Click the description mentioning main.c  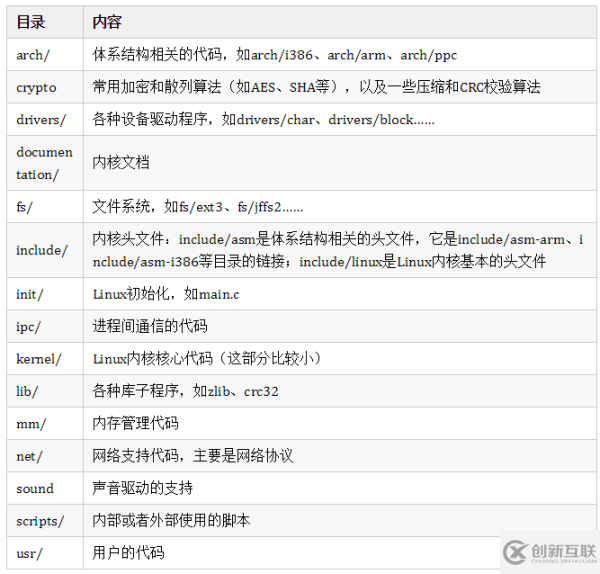340,294
